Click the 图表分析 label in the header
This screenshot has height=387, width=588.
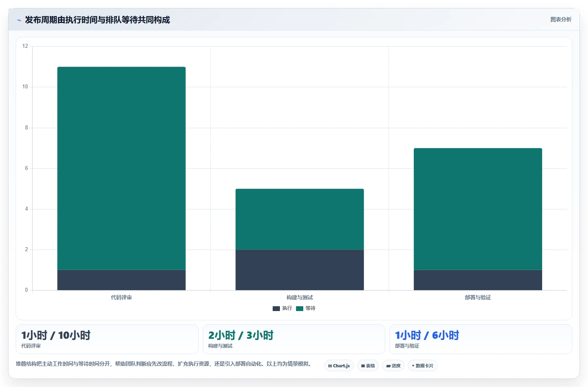click(561, 20)
